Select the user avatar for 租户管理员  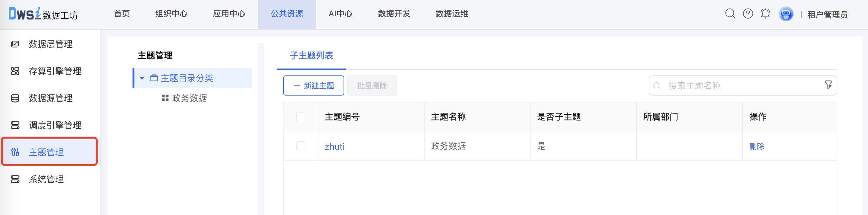point(786,14)
